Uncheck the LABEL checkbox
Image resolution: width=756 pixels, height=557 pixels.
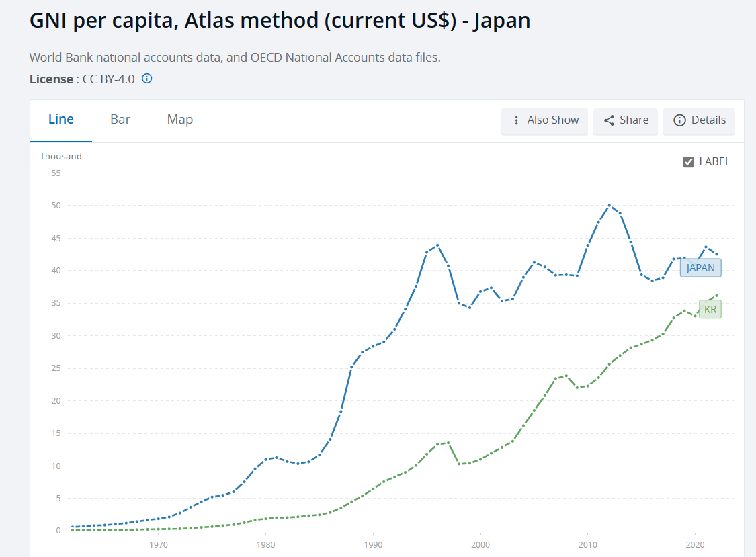[x=688, y=161]
